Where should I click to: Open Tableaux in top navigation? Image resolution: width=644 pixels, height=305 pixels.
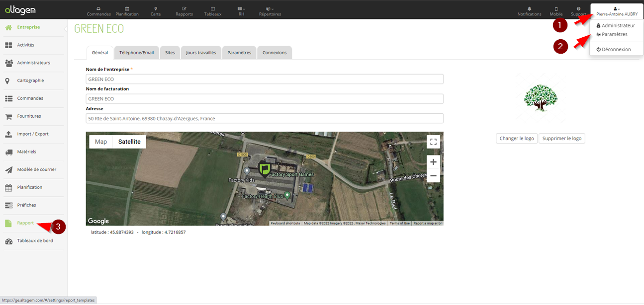tap(213, 11)
